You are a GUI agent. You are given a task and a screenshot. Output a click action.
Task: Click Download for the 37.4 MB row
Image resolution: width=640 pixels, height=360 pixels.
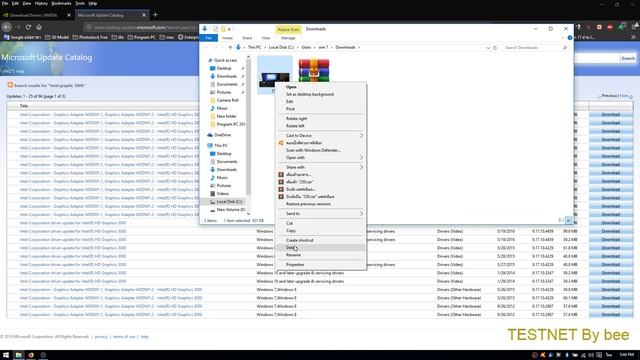pos(611,315)
